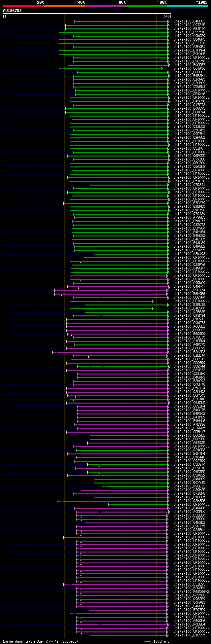Image resolution: width=211 pixels, height=644 pixels.
Task: Open hit UniRef100_C6TA56
Action: 189,69
